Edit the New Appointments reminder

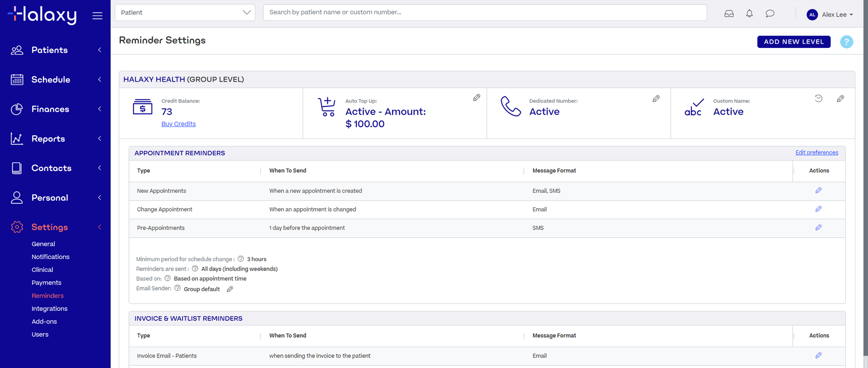[818, 191]
